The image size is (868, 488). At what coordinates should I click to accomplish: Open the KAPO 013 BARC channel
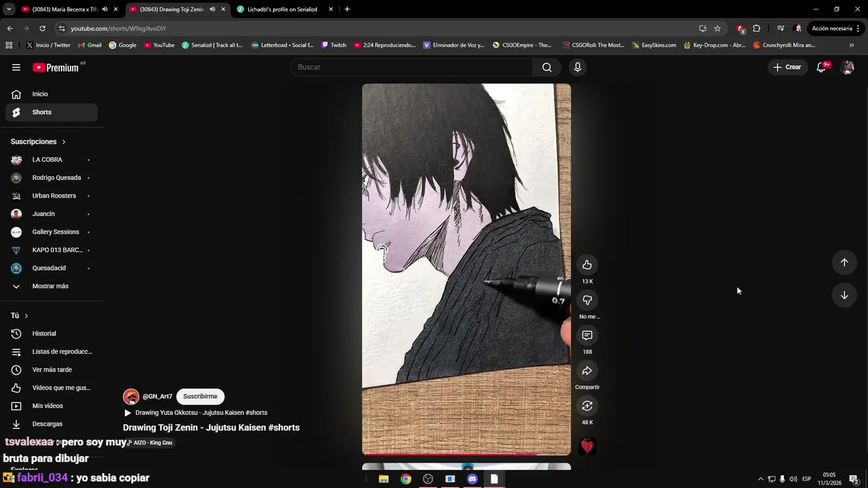(x=52, y=250)
